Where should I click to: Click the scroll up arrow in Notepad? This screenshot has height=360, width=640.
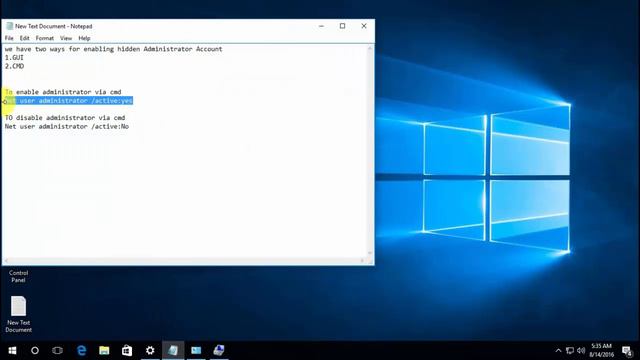(x=370, y=49)
